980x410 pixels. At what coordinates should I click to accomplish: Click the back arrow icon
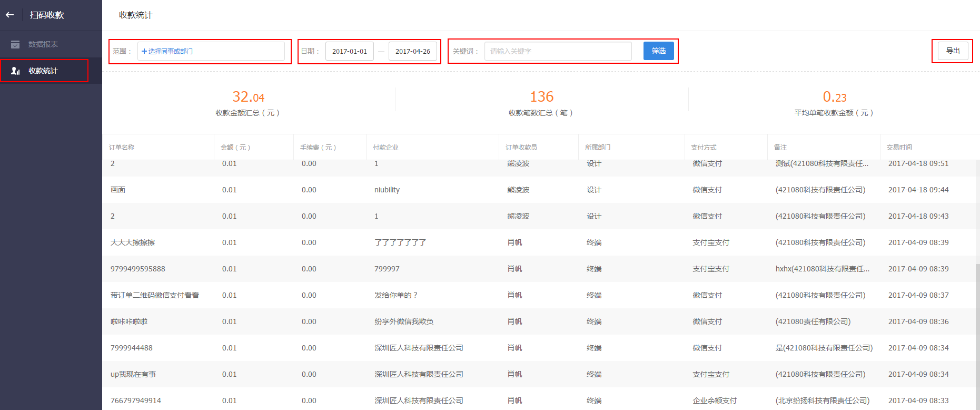coord(10,15)
